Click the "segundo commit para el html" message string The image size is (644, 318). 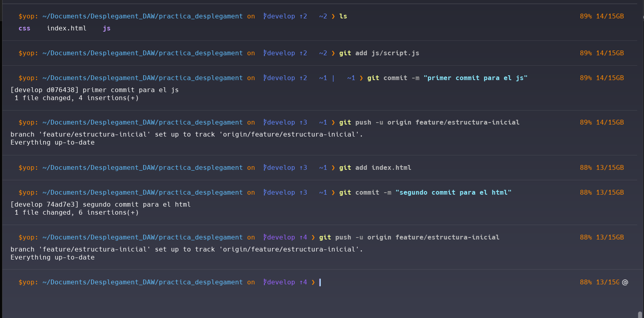click(453, 193)
